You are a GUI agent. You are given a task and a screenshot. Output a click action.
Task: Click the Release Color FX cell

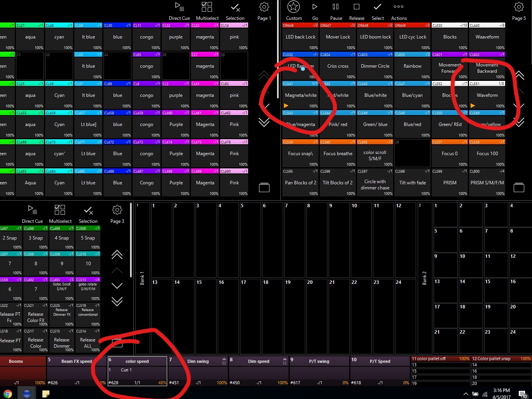(x=35, y=315)
